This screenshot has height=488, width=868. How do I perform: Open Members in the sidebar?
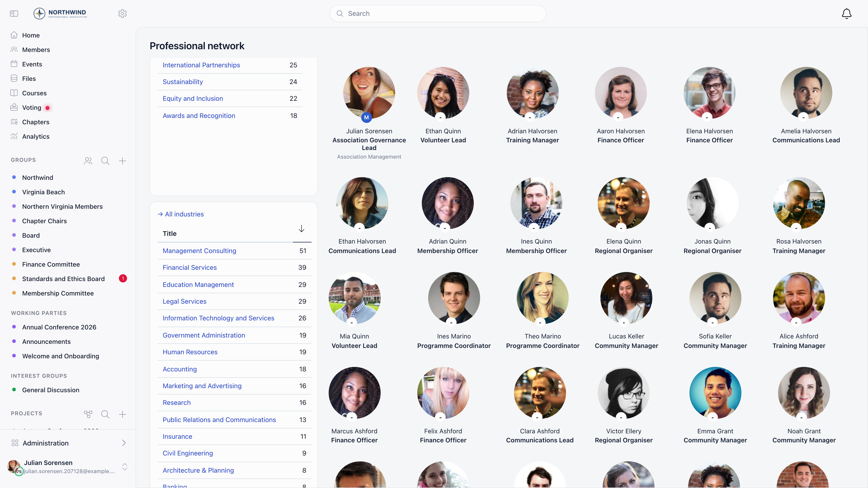pyautogui.click(x=36, y=49)
